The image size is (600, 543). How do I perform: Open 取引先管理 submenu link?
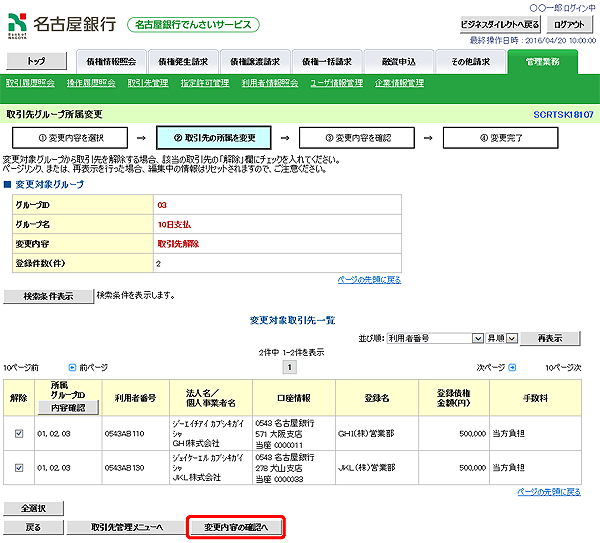(x=148, y=83)
